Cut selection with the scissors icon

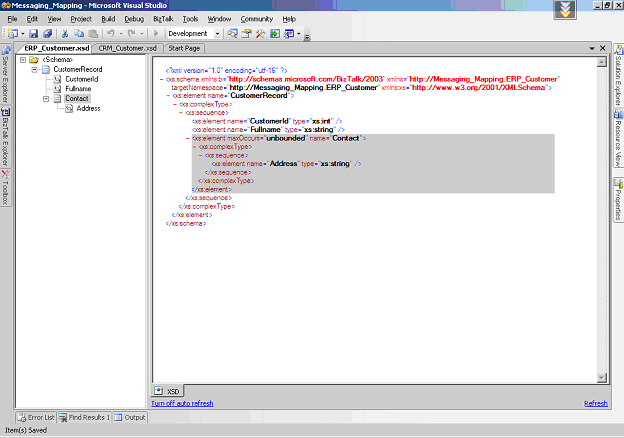(x=65, y=34)
